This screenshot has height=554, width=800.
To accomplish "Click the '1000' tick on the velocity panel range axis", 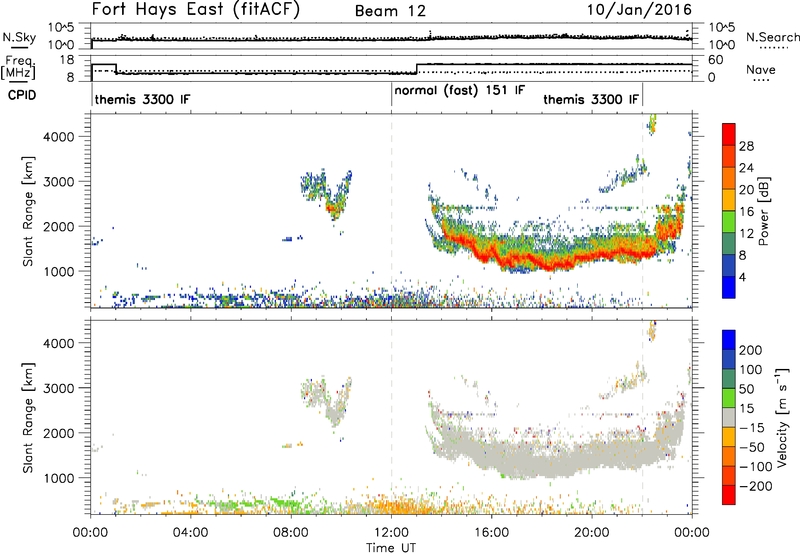I will (58, 478).
